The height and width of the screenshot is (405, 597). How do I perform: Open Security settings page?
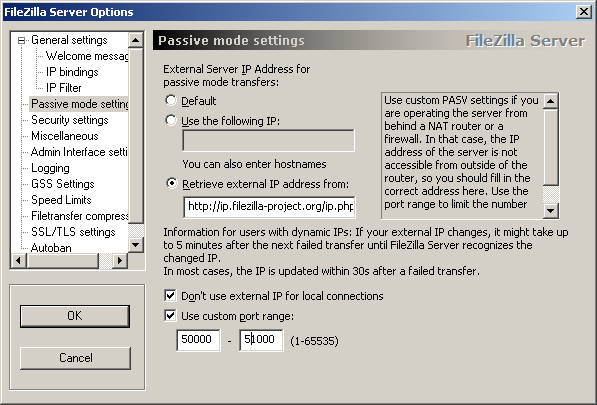pyautogui.click(x=69, y=120)
